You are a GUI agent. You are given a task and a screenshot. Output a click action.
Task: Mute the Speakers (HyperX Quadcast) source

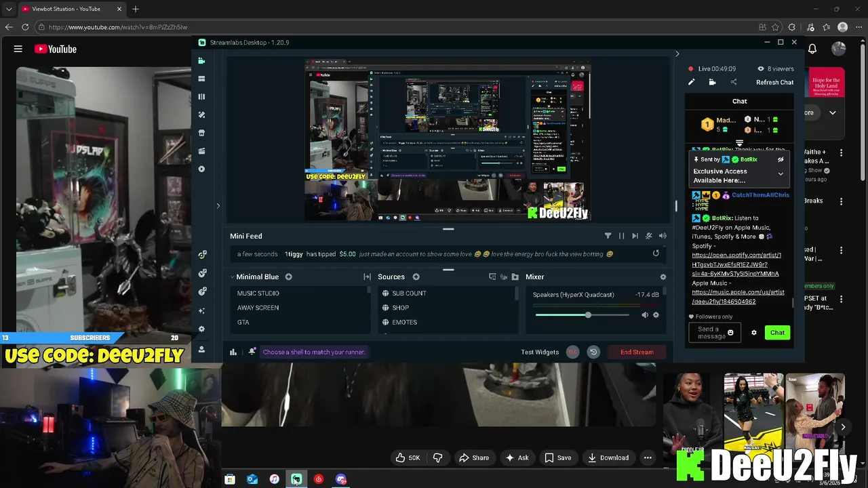(645, 314)
